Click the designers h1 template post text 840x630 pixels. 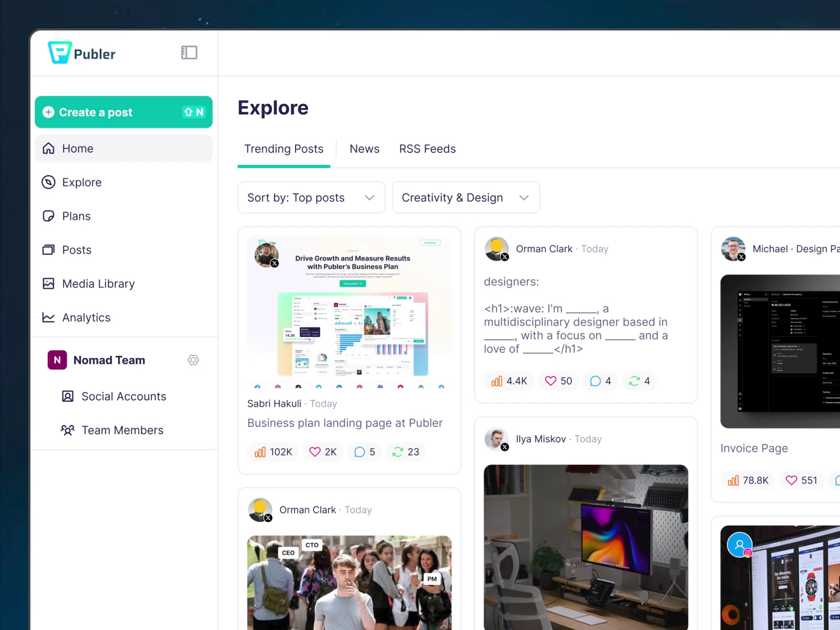pos(576,316)
